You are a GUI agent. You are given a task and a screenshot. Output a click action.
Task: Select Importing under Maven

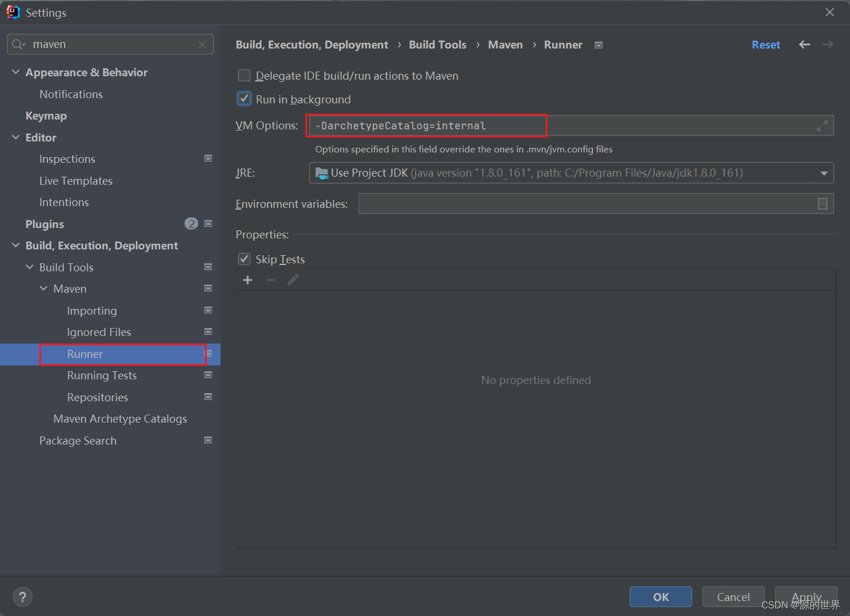coord(92,311)
